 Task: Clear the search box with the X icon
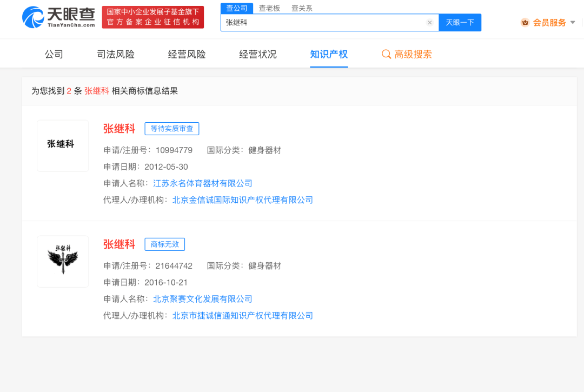coord(429,23)
